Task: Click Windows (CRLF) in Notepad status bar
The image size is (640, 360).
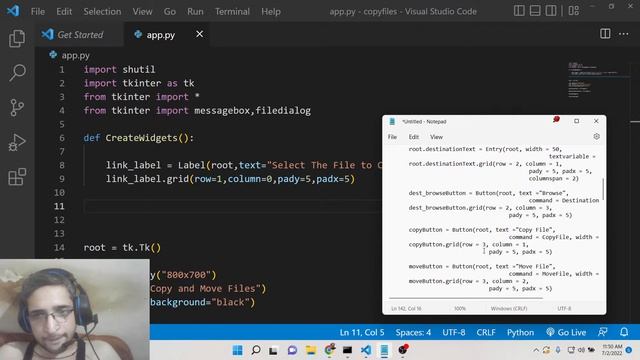Action: 509,309
